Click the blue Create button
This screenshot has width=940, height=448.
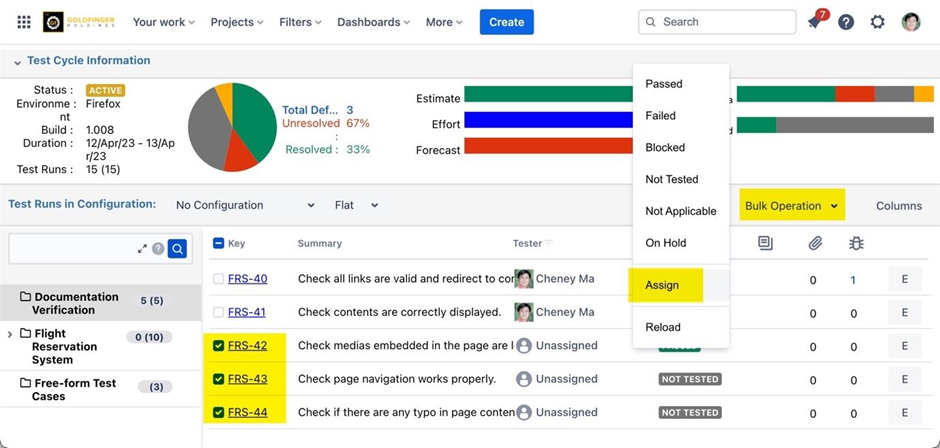(x=506, y=22)
